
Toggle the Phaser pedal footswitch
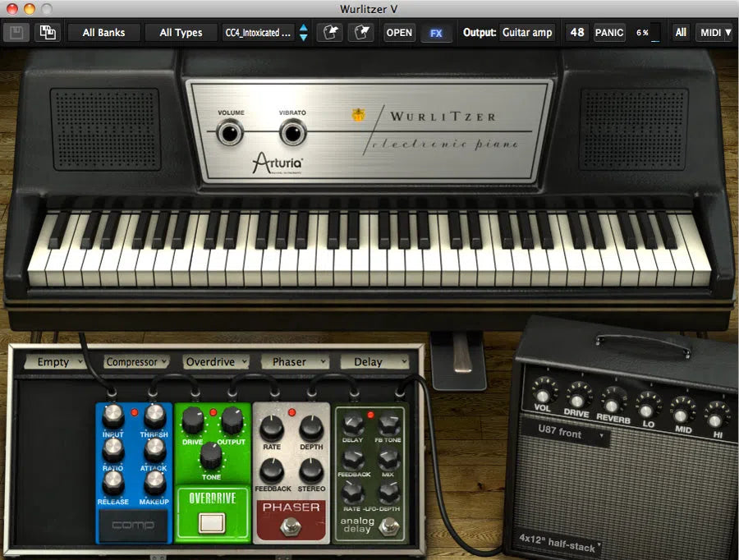point(290,526)
